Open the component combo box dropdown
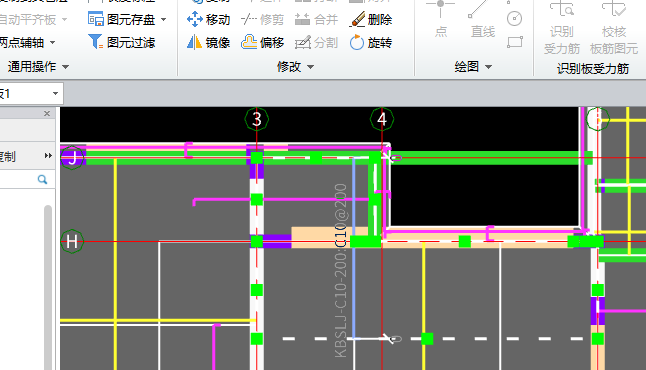 [x=55, y=94]
